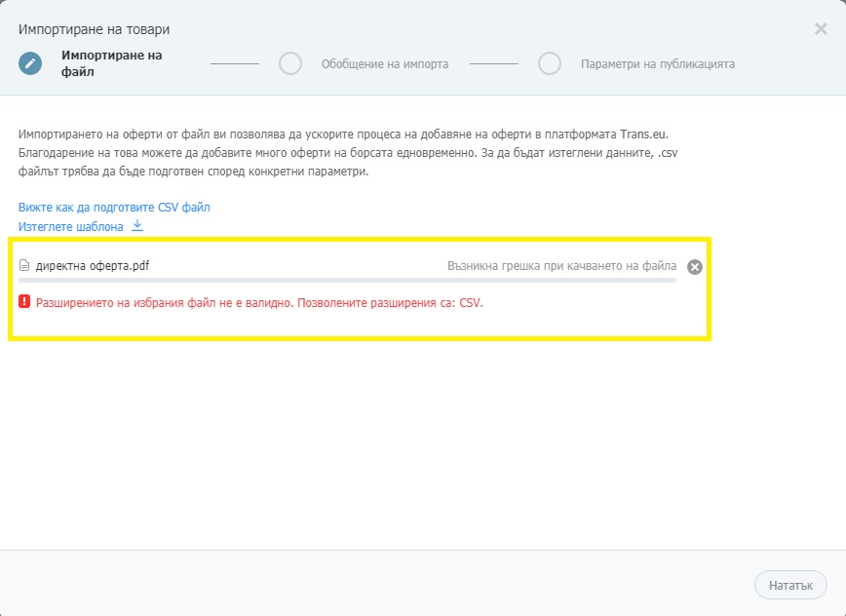Select the 'Обобщение на импорта' step circle
Screen dimensions: 846x616
click(x=290, y=63)
